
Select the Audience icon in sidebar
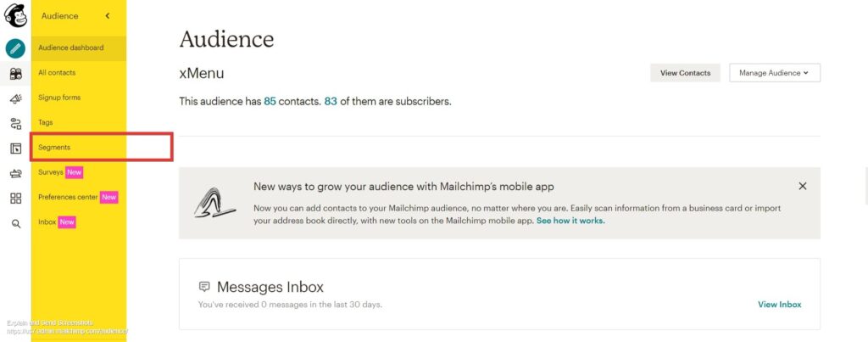15,73
